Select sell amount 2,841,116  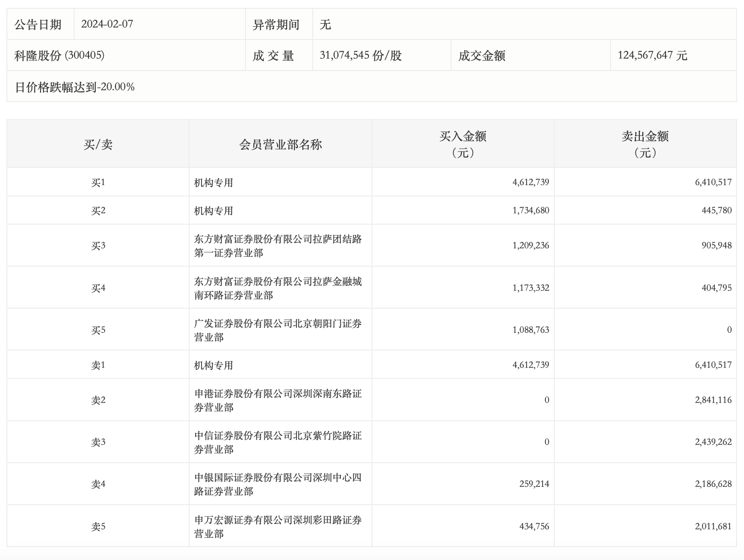click(713, 400)
